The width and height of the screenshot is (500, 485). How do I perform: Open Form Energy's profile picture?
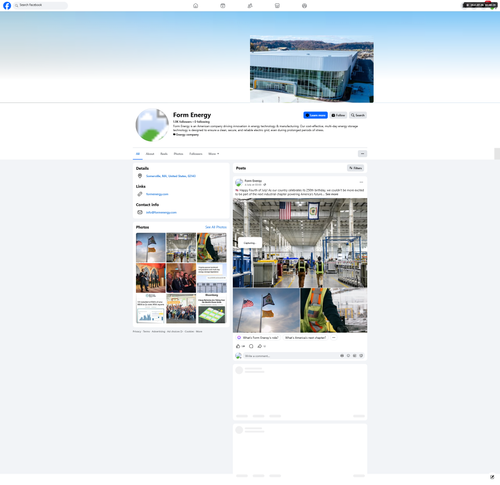point(152,125)
